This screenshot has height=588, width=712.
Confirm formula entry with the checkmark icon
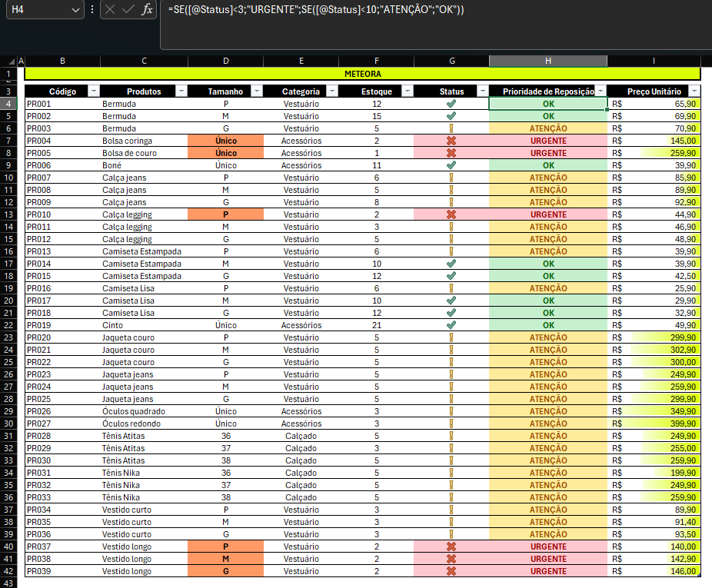pos(128,9)
